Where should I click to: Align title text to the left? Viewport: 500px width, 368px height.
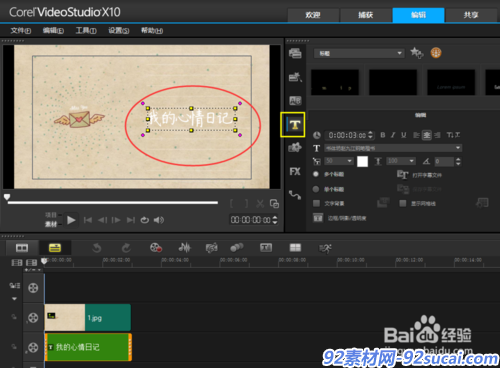416,135
